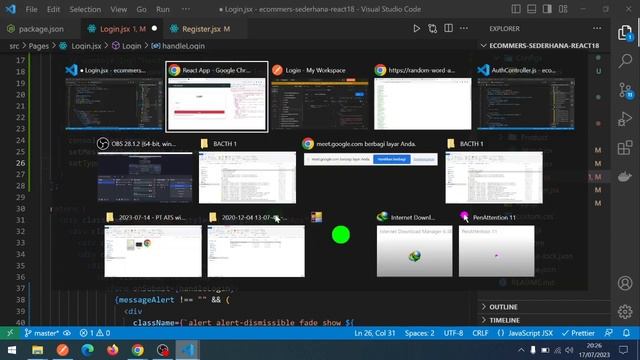Switch to the package.json tab
The height and width of the screenshot is (360, 640).
point(41,29)
